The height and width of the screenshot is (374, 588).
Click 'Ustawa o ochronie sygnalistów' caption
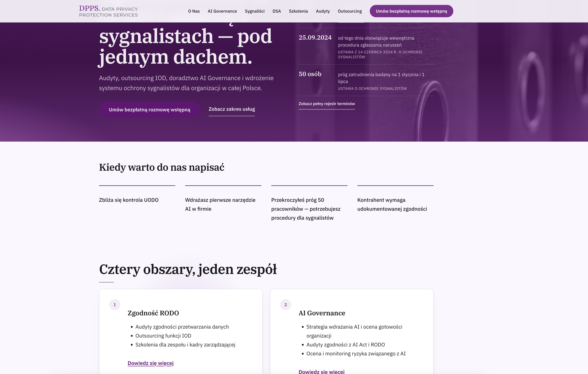(372, 88)
